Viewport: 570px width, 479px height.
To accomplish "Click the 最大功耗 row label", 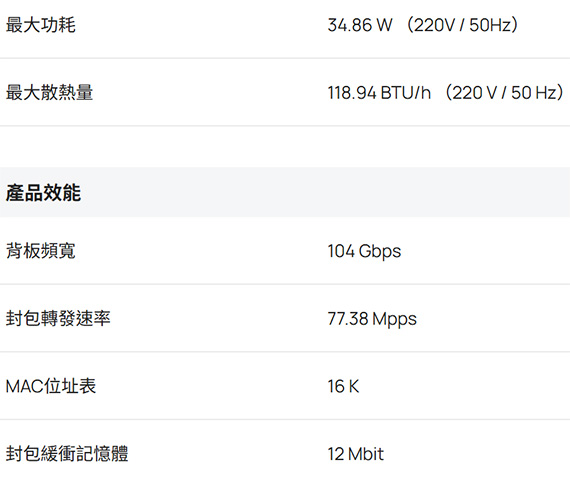I will 41,25.
